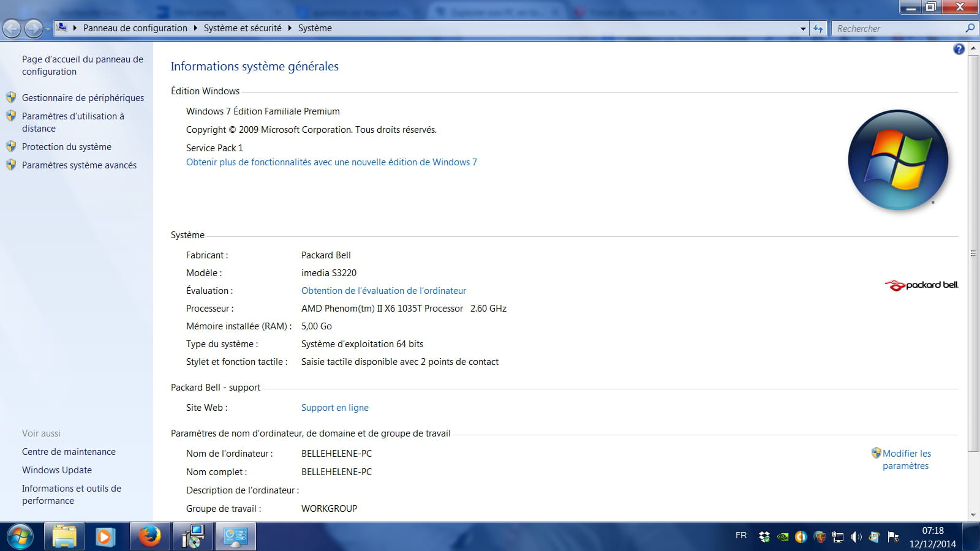
Task: Click the Packard Bell logo
Action: 921,285
